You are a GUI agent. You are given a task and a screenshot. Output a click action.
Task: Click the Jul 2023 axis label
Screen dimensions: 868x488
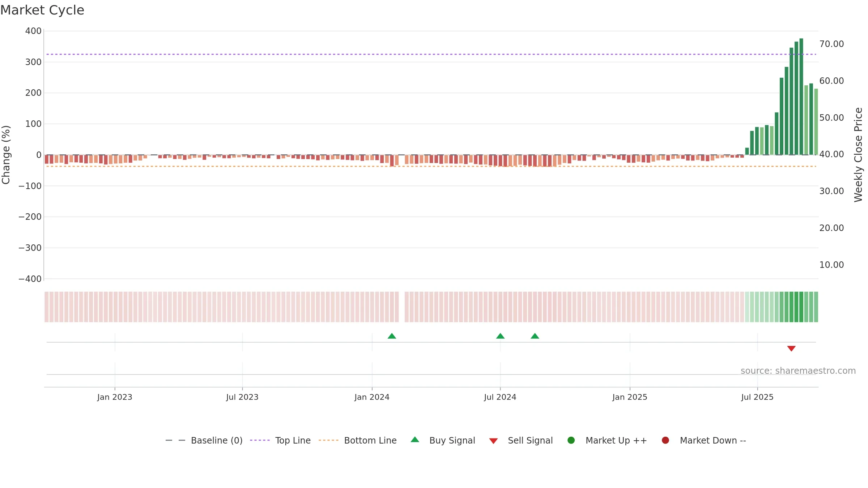pos(242,397)
